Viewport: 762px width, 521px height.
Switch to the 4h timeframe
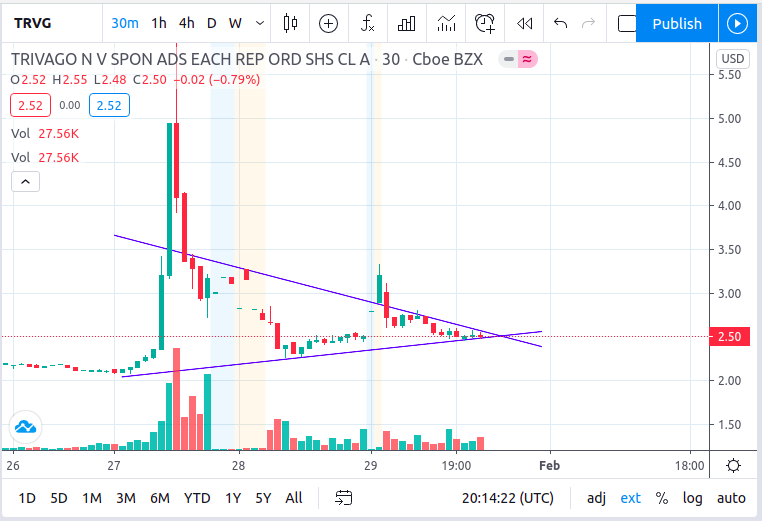[186, 23]
